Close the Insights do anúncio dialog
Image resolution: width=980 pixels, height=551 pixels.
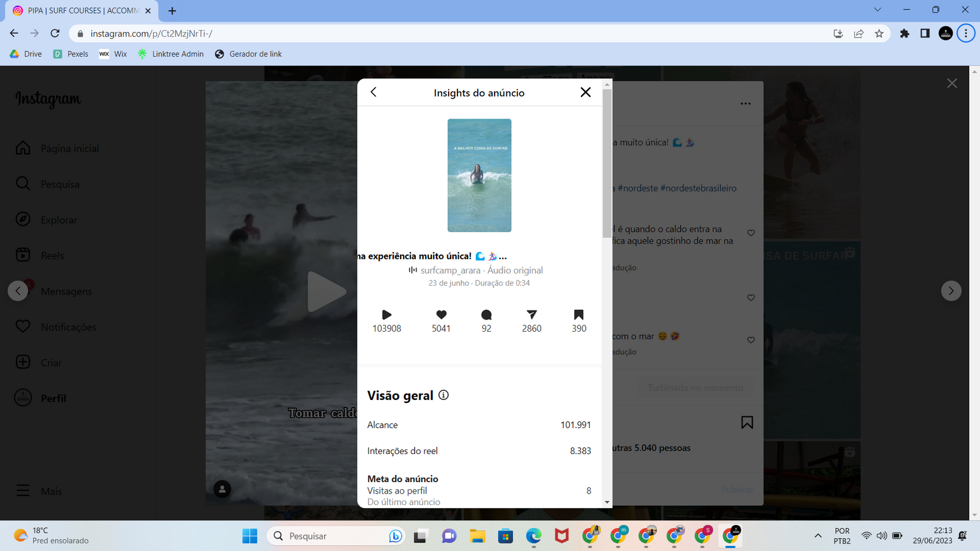click(x=585, y=92)
